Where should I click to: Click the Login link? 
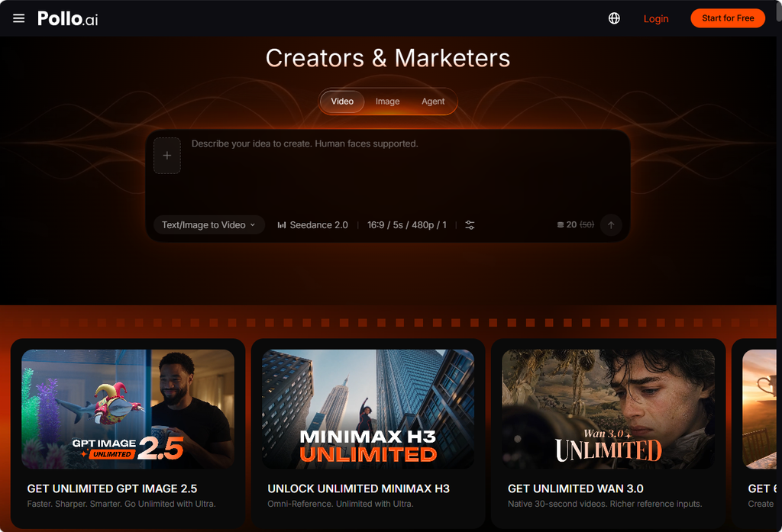(x=656, y=18)
